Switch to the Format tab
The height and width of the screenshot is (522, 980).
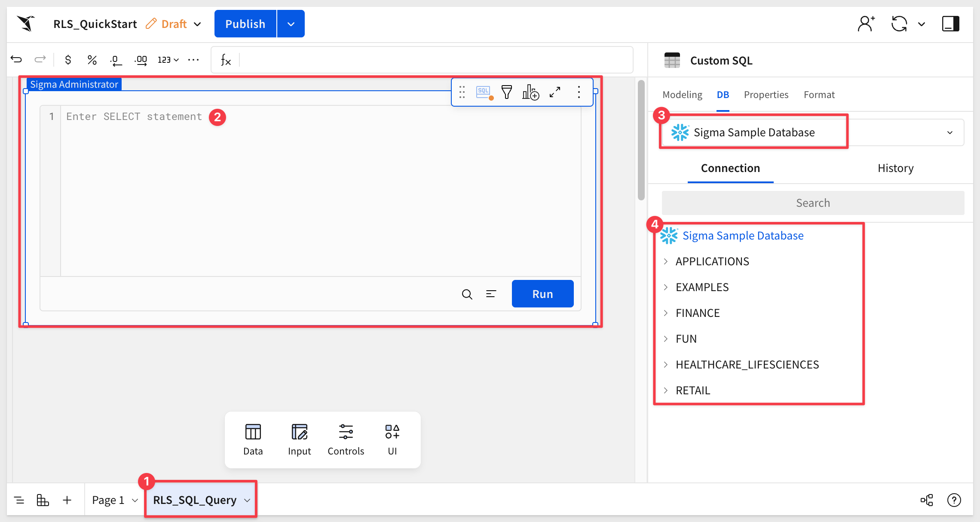pos(819,95)
